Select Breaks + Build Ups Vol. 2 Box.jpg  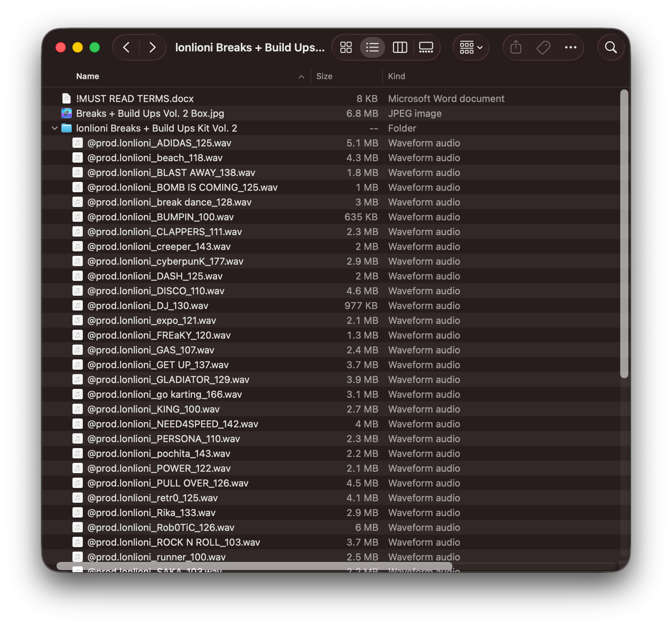pos(150,113)
